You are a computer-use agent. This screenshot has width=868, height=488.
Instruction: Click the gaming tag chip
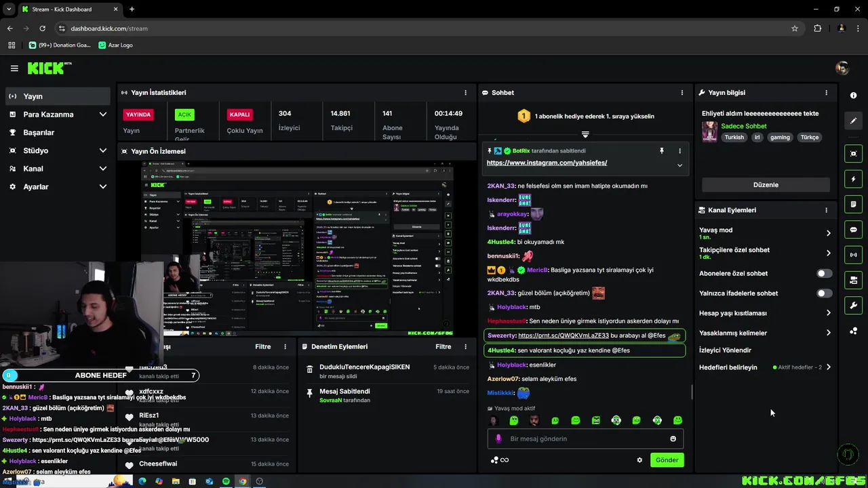pos(780,137)
